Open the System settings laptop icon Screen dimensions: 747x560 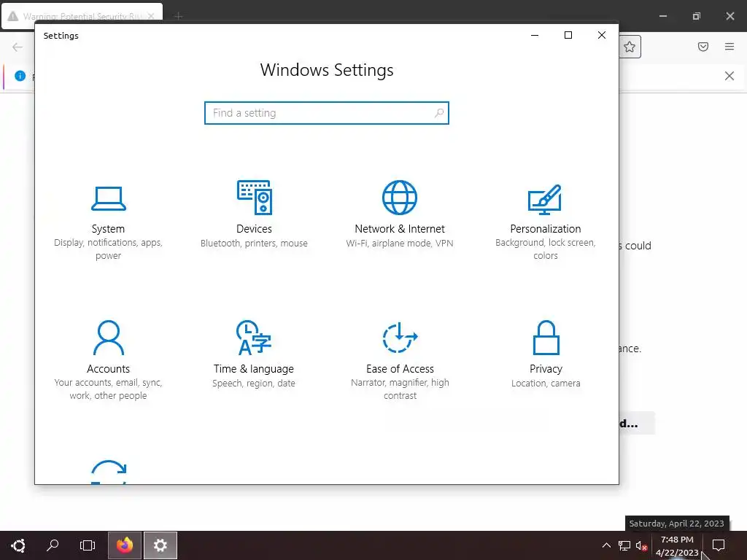pyautogui.click(x=109, y=198)
